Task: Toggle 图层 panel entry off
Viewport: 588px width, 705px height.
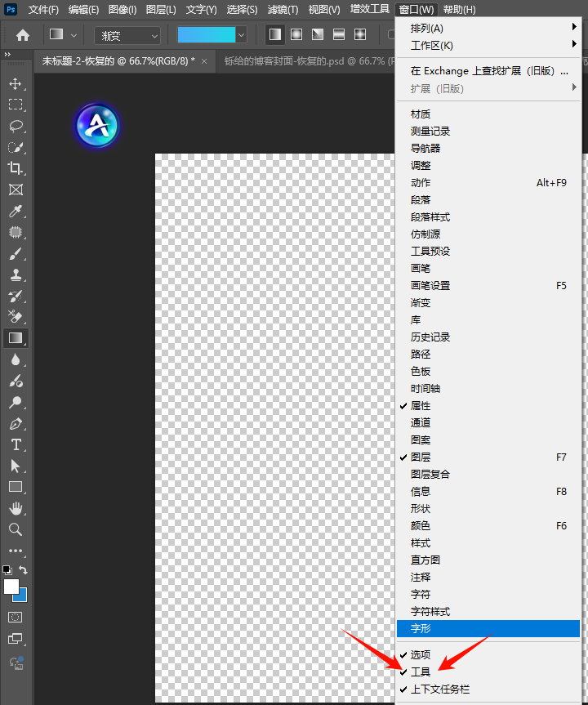Action: click(421, 457)
